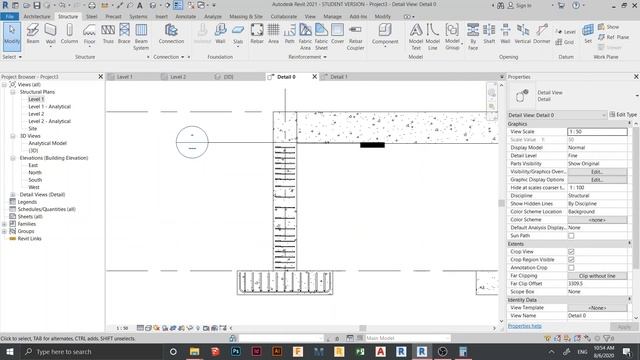The width and height of the screenshot is (640, 360).
Task: Expand the Families node
Action: (x=4, y=224)
